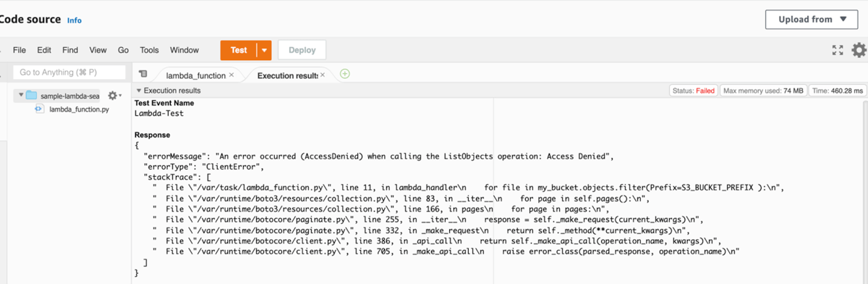Click the stackTrace line
This screenshot has width=868, height=284.
pyautogui.click(x=178, y=177)
